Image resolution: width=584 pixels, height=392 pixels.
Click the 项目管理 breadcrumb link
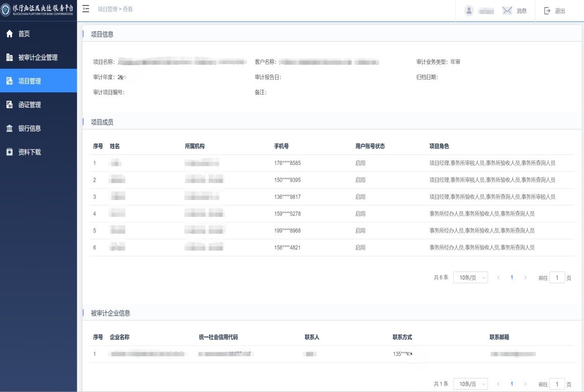pos(108,9)
